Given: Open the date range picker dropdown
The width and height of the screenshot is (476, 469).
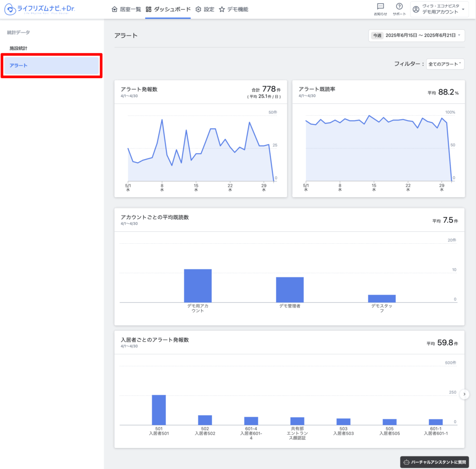Looking at the screenshot, I should (416, 35).
